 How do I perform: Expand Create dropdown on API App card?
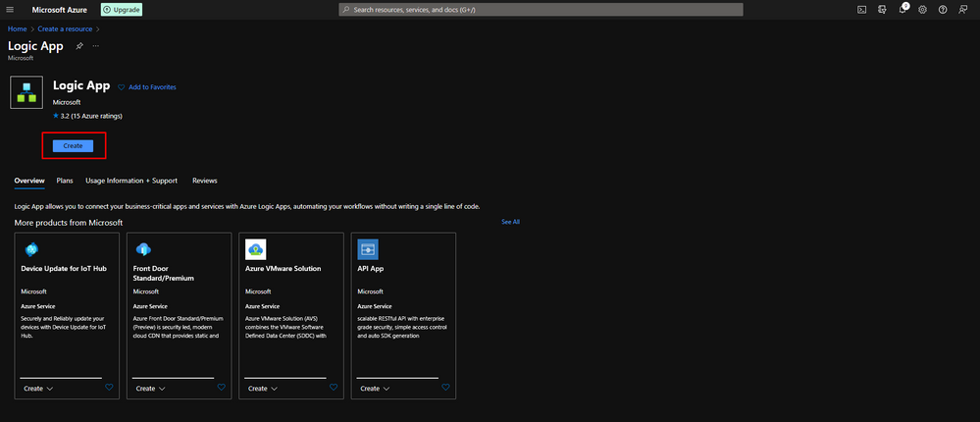point(375,389)
